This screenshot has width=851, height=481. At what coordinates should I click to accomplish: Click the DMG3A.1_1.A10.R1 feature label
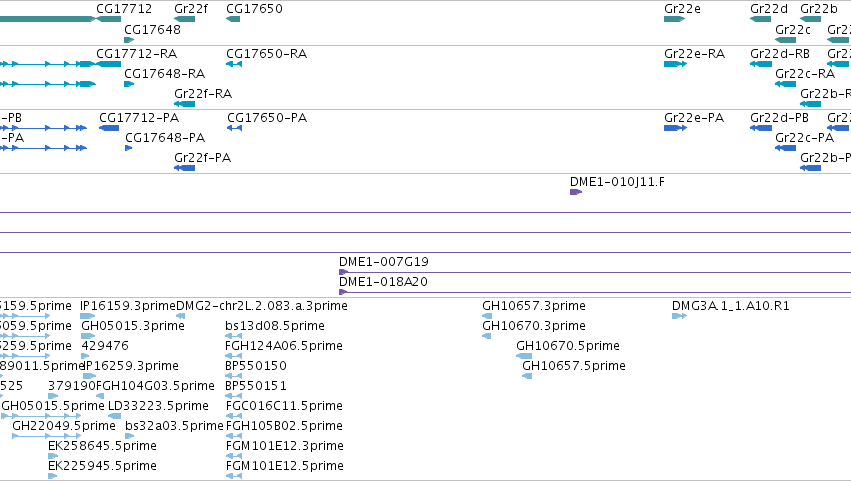point(731,306)
